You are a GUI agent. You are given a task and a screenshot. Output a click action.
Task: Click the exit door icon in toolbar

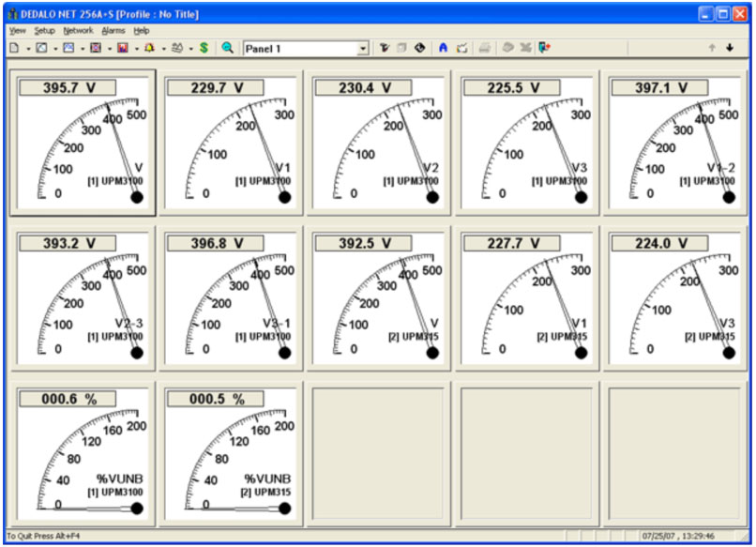pyautogui.click(x=545, y=48)
